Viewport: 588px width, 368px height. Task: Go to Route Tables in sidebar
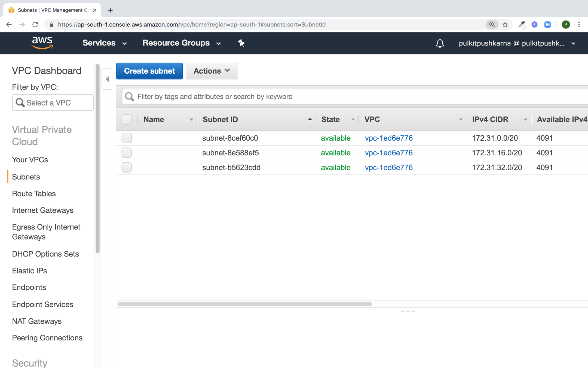(x=34, y=194)
